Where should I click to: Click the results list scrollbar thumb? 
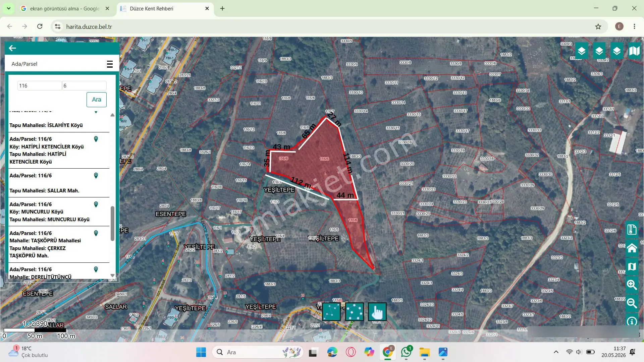pos(112,224)
